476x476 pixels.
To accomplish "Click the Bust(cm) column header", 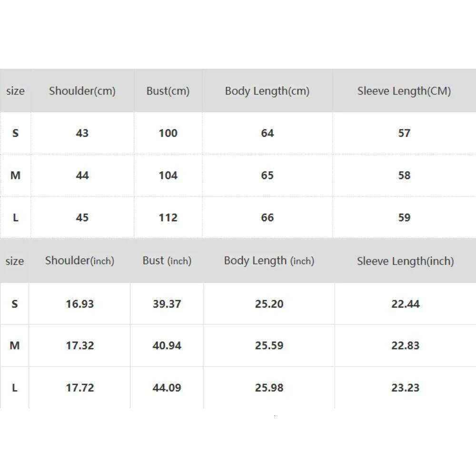I will 168,91.
